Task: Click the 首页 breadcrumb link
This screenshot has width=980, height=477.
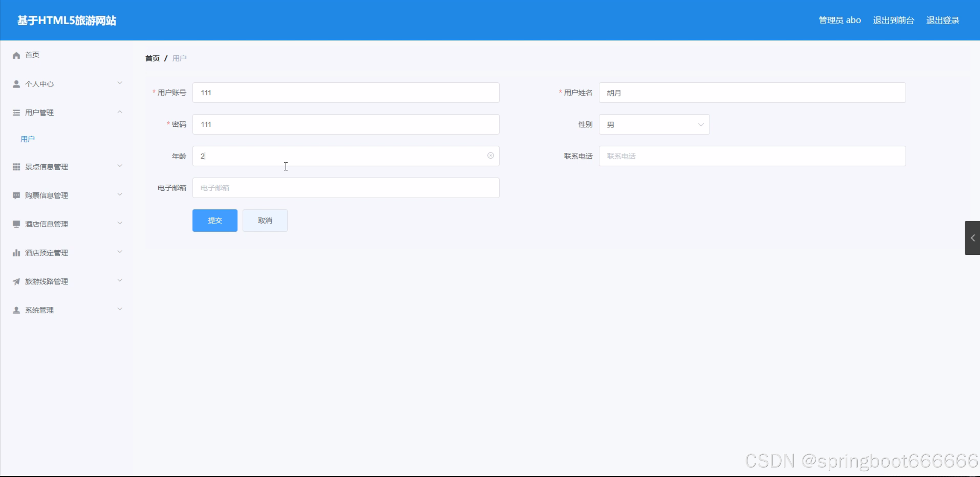Action: [152, 58]
